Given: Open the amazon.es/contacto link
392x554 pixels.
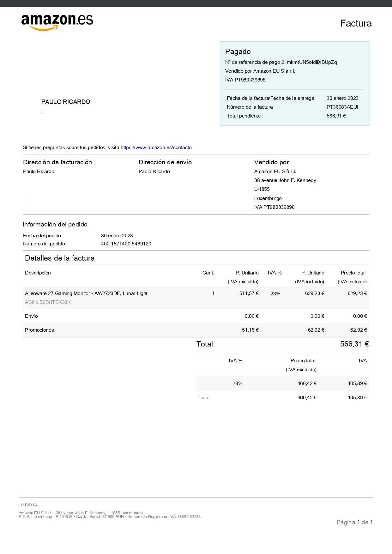Looking at the screenshot, I should [156, 148].
